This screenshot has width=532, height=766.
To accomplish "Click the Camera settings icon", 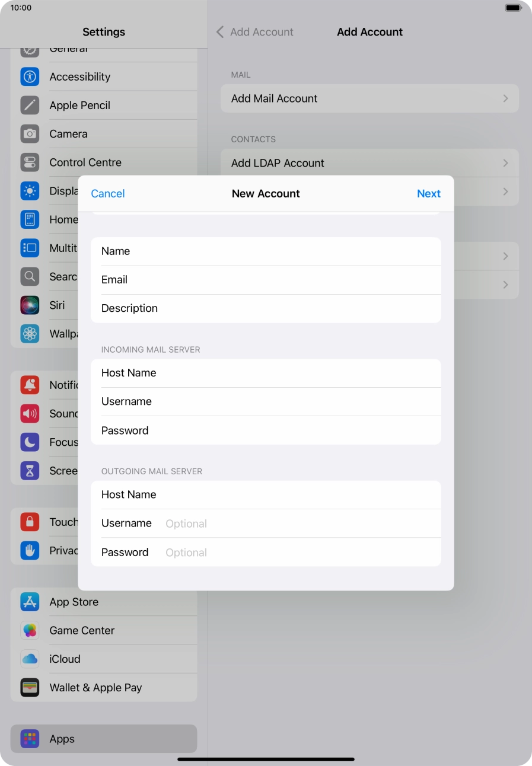I will (30, 133).
